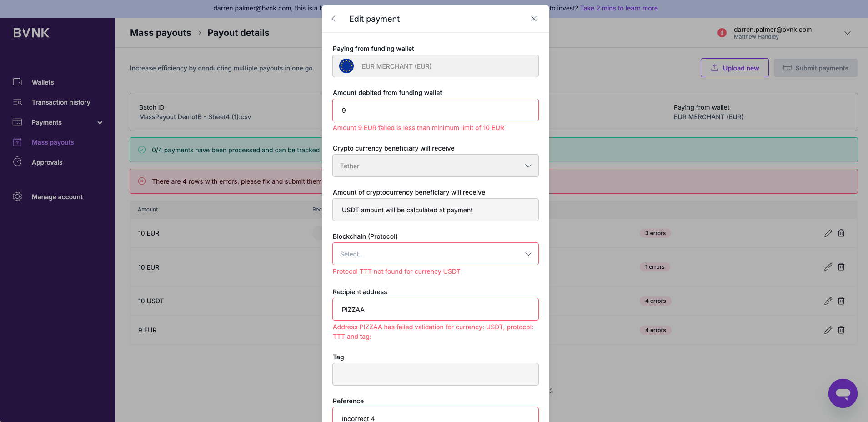
Task: Click the Recipient address field with PIZZAA
Action: tap(436, 309)
